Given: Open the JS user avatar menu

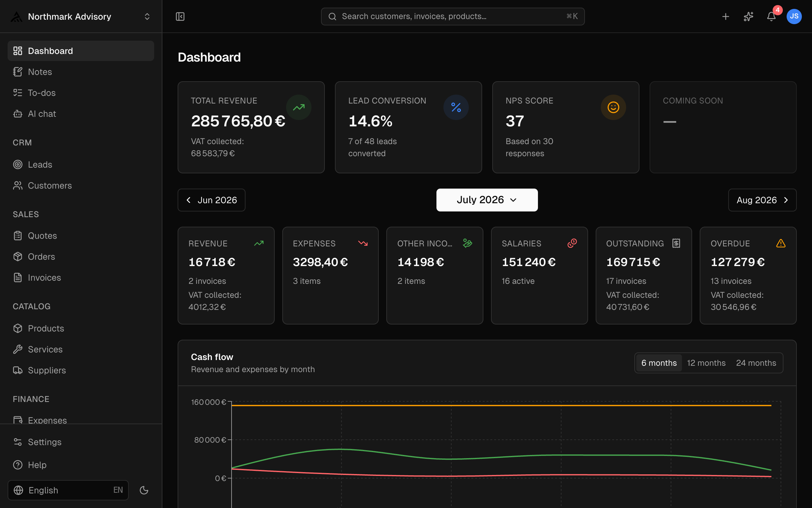Looking at the screenshot, I should tap(794, 17).
